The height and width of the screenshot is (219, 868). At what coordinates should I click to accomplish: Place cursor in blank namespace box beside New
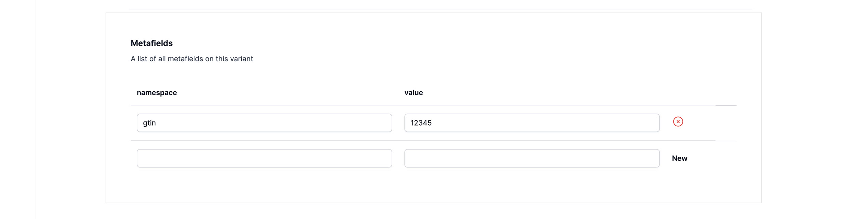(264, 158)
